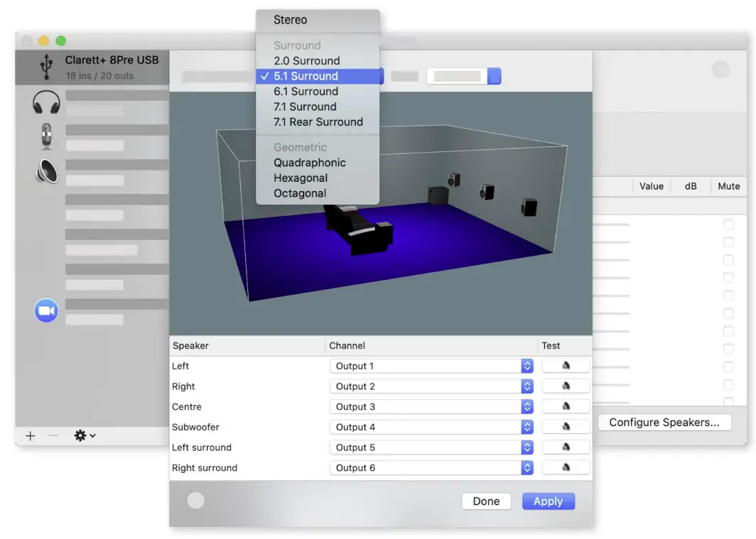Toggle seventh Mute checkbox in channel list
Screen dimensions: 756x539
click(x=728, y=331)
